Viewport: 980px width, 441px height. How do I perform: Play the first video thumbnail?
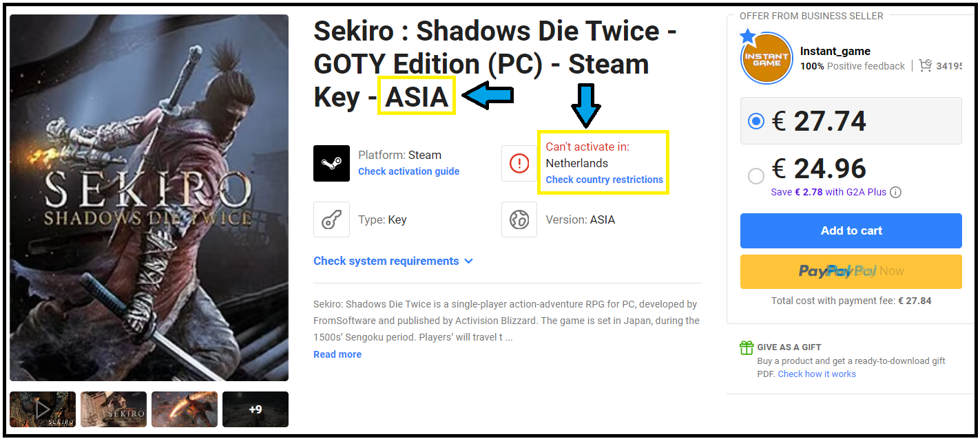pyautogui.click(x=43, y=409)
